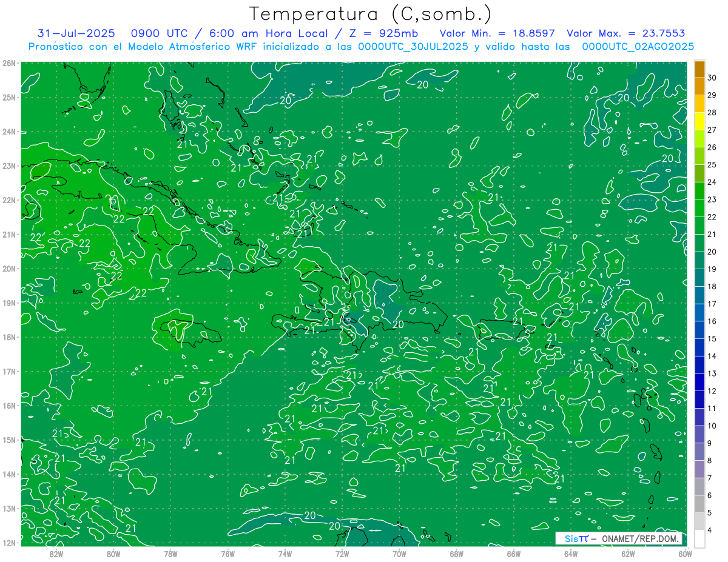Click the longitude label '72W'
The height and width of the screenshot is (562, 728).
pyautogui.click(x=342, y=554)
